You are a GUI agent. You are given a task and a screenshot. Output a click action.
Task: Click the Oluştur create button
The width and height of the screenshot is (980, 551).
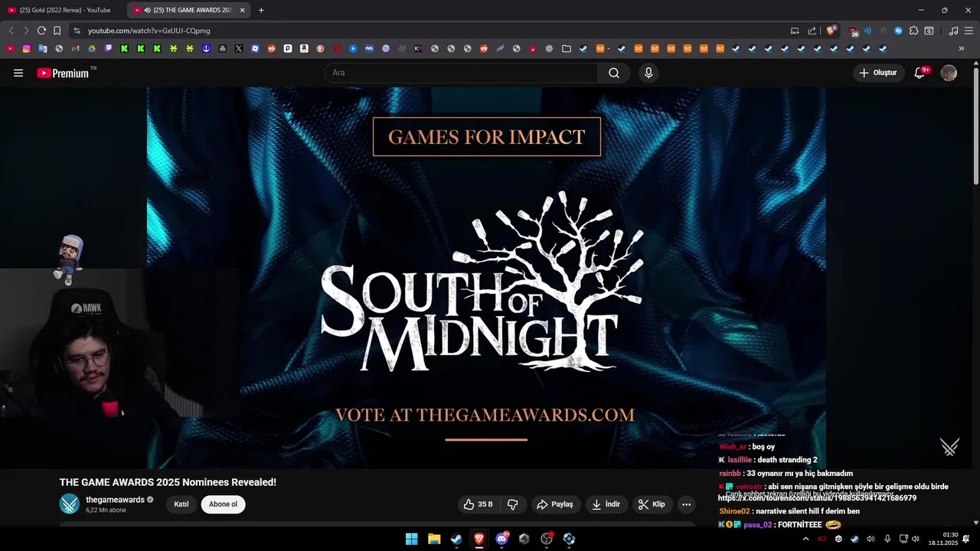tap(877, 73)
